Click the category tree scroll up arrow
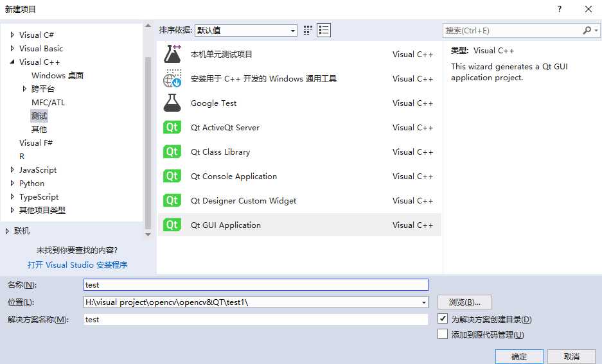This screenshot has height=364, width=602. click(148, 26)
